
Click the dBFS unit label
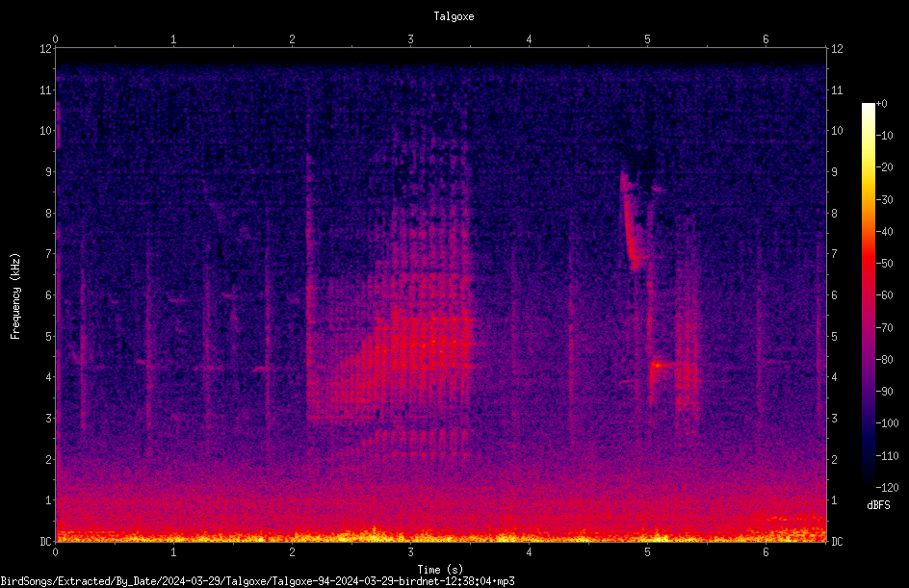point(879,505)
